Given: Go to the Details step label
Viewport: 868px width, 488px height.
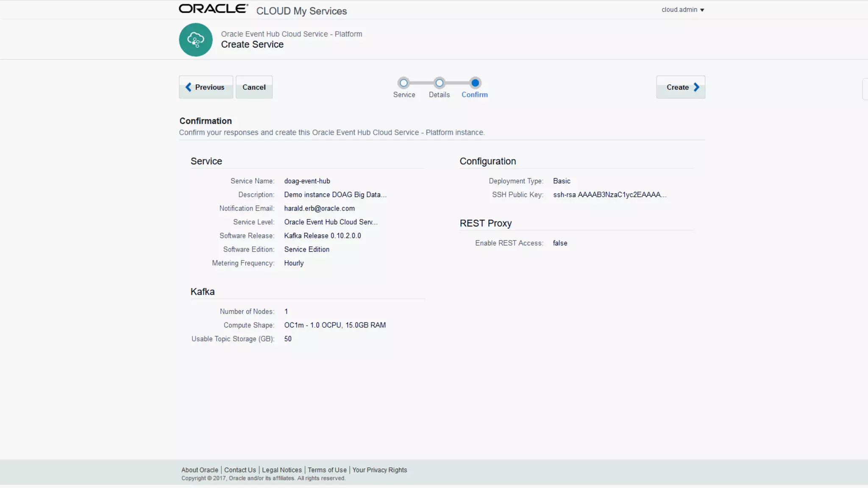Looking at the screenshot, I should point(439,95).
